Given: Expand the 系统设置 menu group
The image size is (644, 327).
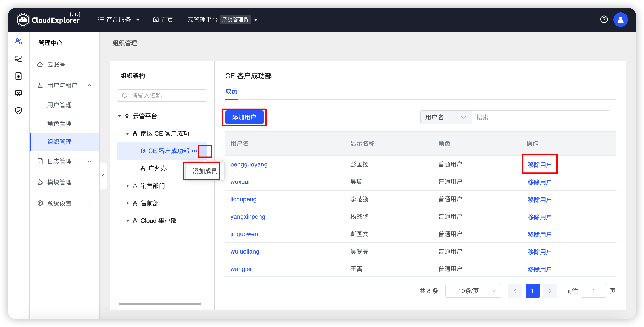Looking at the screenshot, I should click(x=64, y=203).
